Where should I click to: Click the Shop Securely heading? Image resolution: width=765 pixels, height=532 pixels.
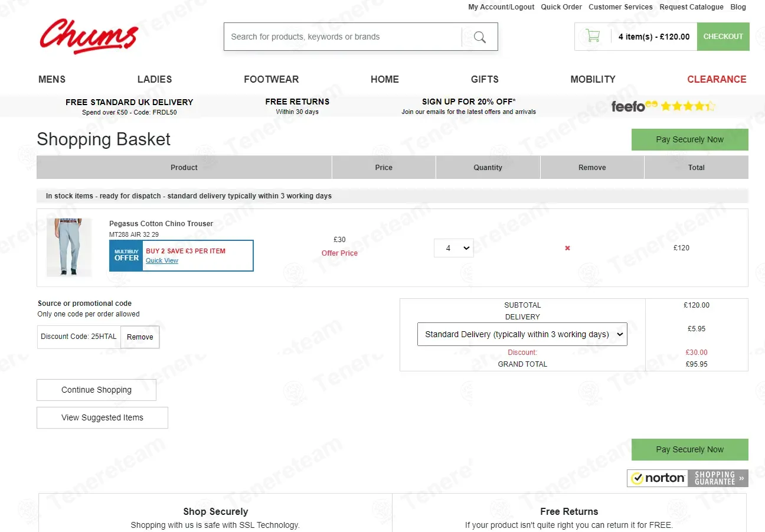point(215,511)
